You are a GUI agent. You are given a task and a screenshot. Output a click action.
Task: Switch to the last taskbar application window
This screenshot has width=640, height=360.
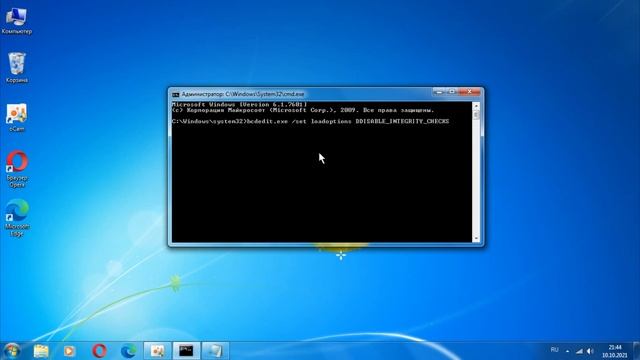pos(215,351)
